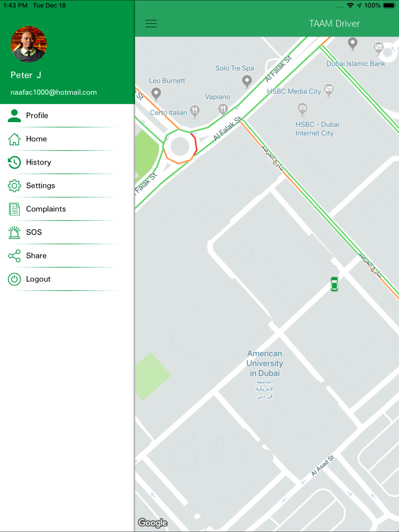This screenshot has width=399, height=532.
Task: Tap the naafac1000@hotmail.com email text
Action: pyautogui.click(x=53, y=92)
